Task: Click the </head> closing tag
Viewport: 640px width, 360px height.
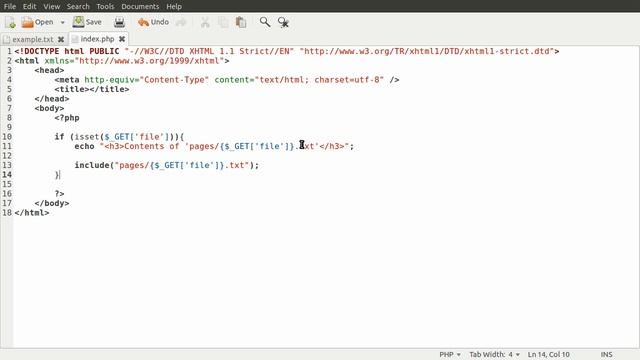Action: coord(52,99)
